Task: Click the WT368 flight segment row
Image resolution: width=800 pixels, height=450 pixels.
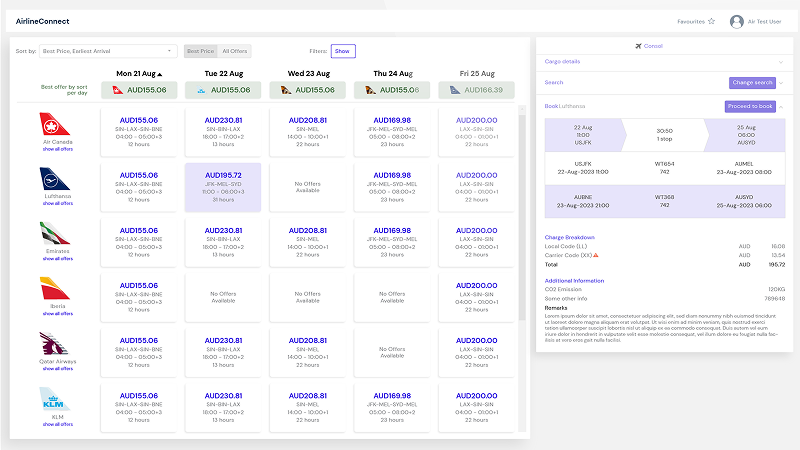Action: coord(664,201)
